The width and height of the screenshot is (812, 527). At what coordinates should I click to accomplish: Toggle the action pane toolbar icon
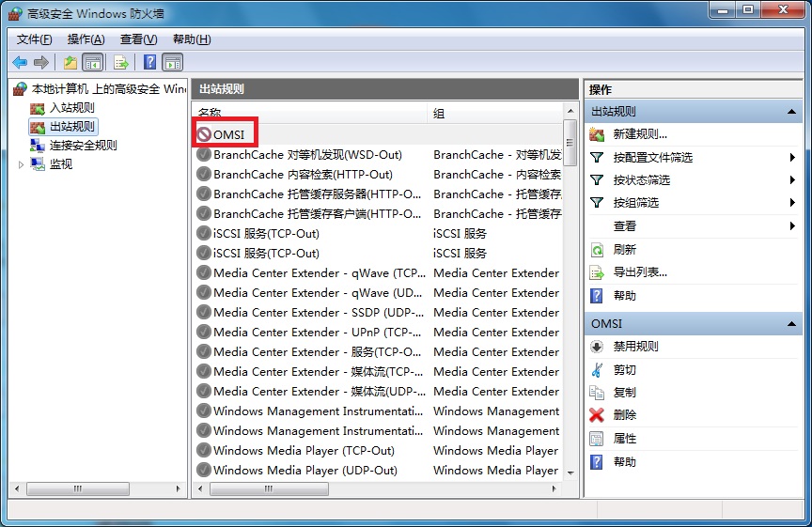tap(172, 63)
